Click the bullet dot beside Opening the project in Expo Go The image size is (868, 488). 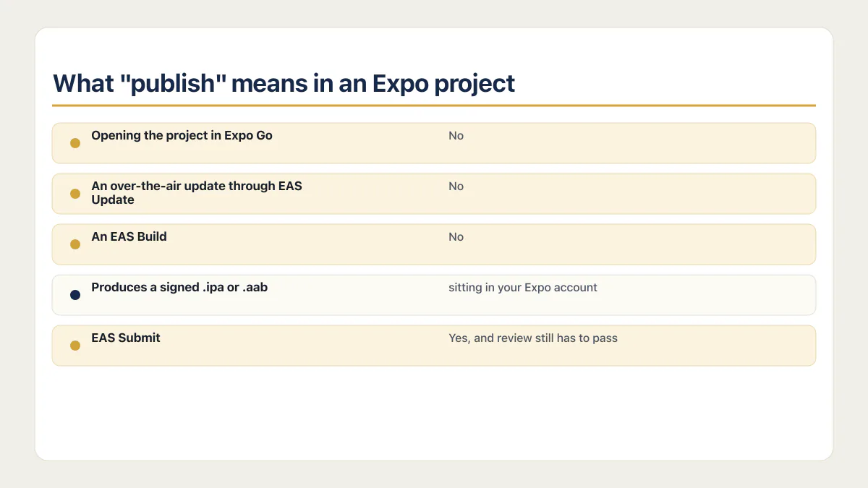[x=75, y=143]
